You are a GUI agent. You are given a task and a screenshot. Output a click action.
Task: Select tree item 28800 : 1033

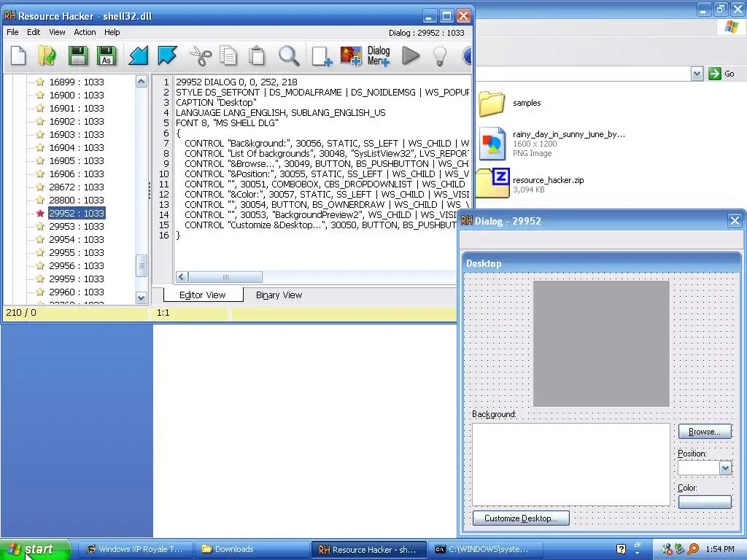coord(76,200)
